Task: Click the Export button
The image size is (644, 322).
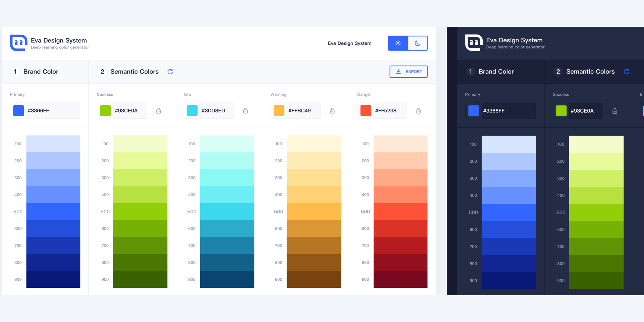Action: [x=409, y=71]
